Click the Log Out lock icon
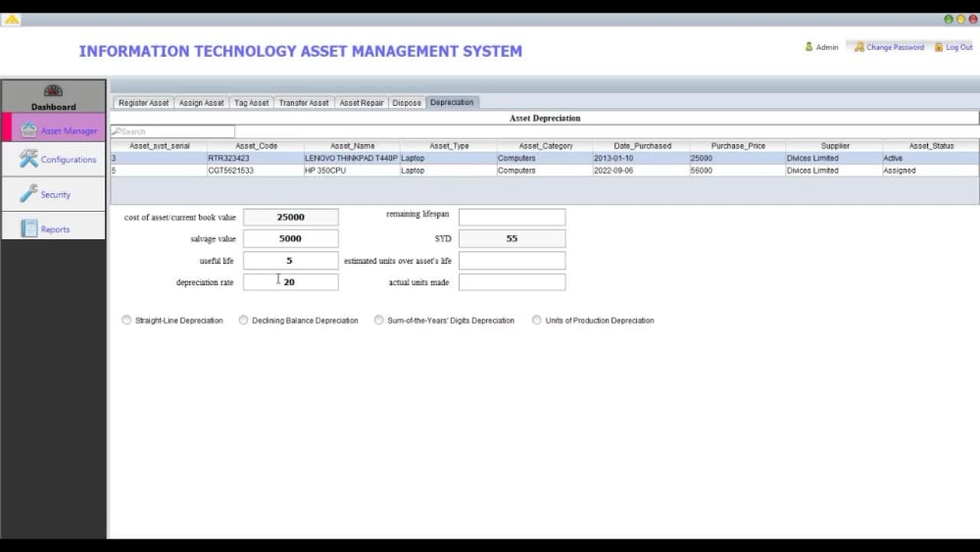This screenshot has width=980, height=552. (939, 47)
